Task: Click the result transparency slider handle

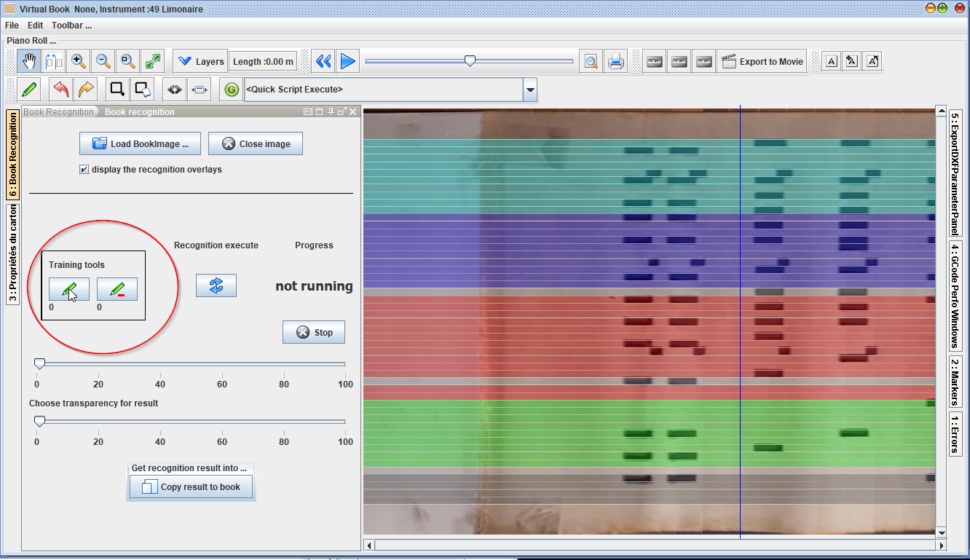Action: tap(40, 421)
